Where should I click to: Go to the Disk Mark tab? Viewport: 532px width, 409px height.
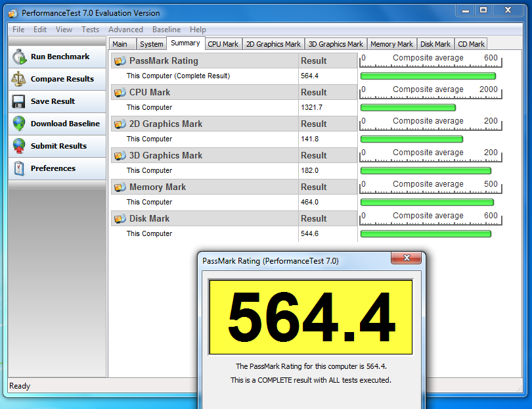click(x=435, y=44)
